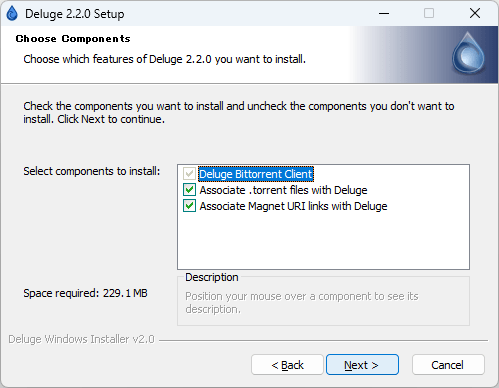Click the large Deluge logo in header banner
This screenshot has height=388, width=499.
pyautogui.click(x=468, y=53)
